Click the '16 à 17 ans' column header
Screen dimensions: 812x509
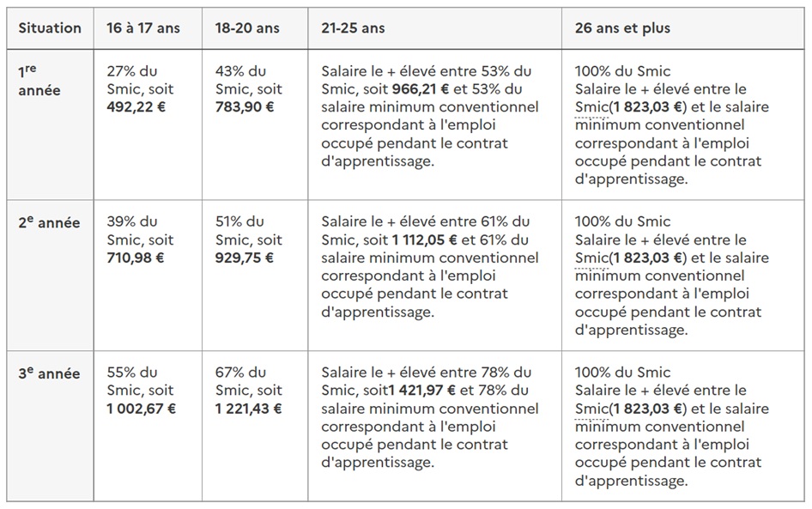point(143,28)
